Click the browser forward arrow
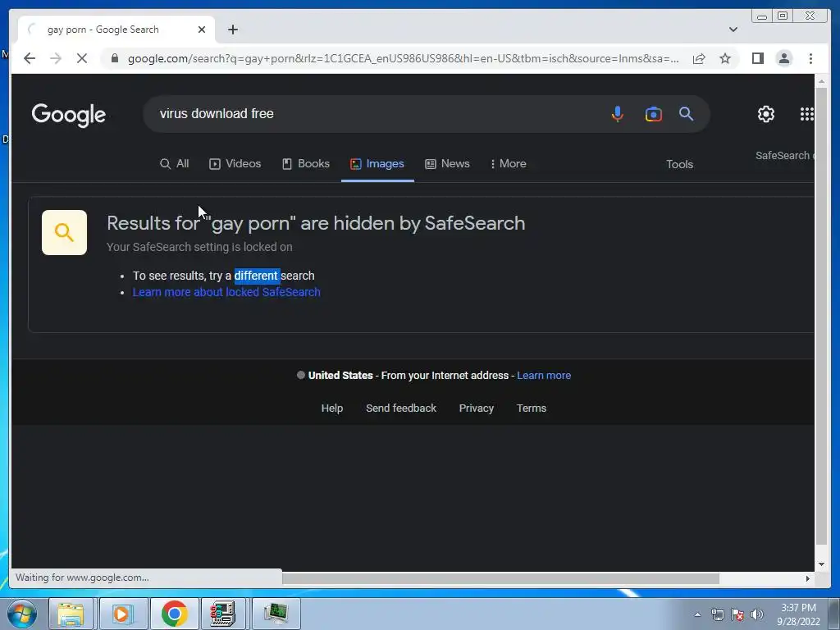This screenshot has width=840, height=630. (x=56, y=58)
